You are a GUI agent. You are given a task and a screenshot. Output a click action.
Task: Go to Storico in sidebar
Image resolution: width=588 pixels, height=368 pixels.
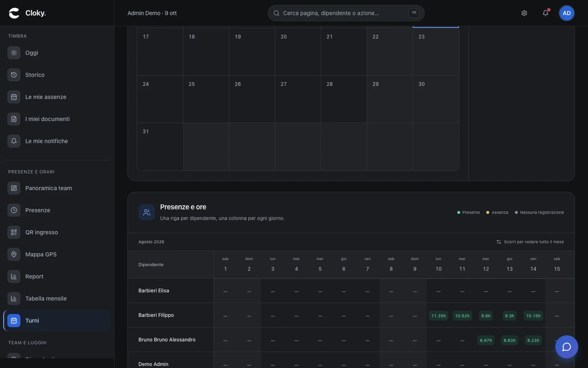tap(57, 75)
